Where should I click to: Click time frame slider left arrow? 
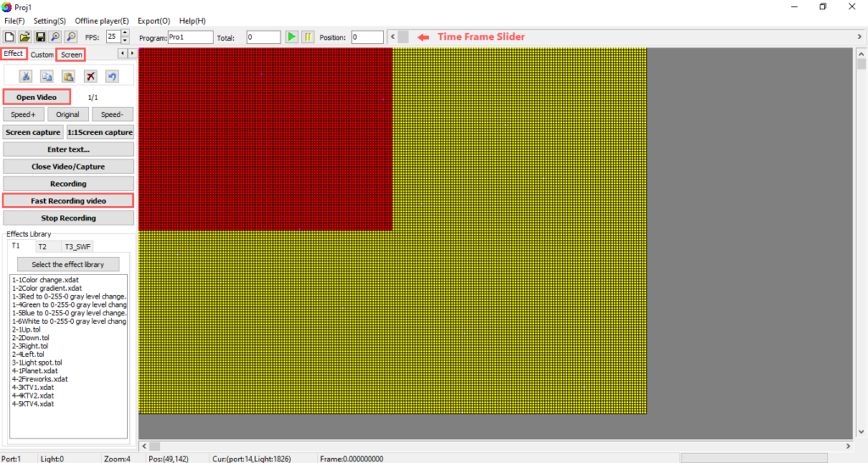point(392,37)
